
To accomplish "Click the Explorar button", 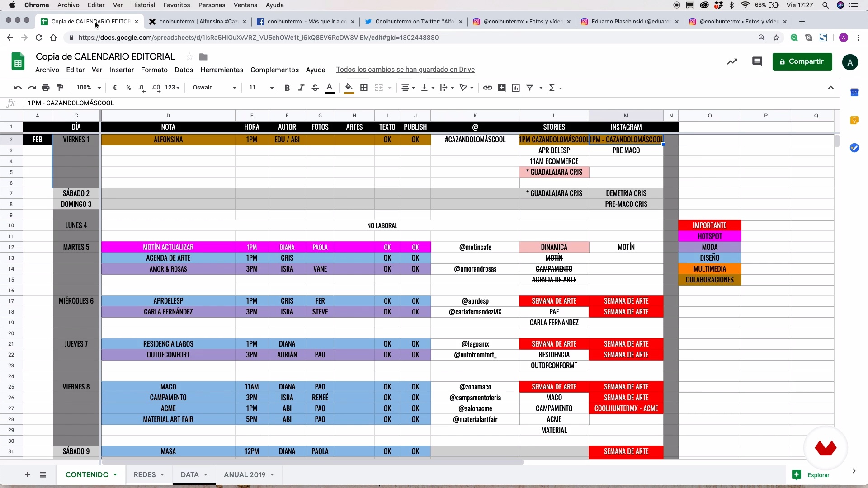I will pyautogui.click(x=813, y=475).
